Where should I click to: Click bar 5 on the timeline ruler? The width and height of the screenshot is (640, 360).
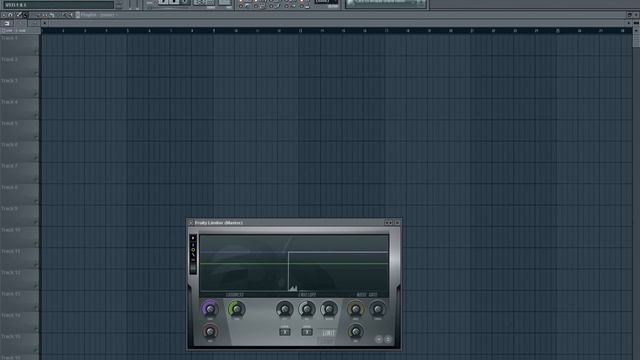[x=128, y=31]
